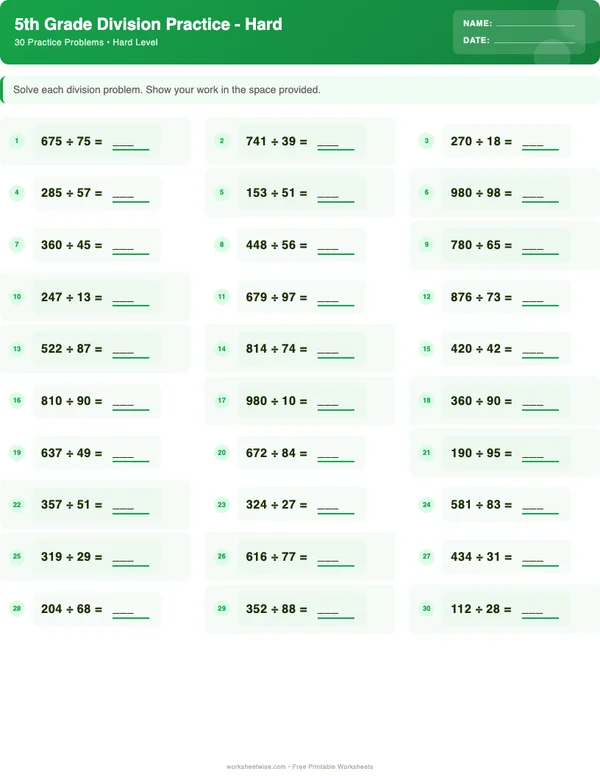Viewport: 600px width, 776px height.
Task: Open the worksheetwise.com footer link
Action: point(257,767)
